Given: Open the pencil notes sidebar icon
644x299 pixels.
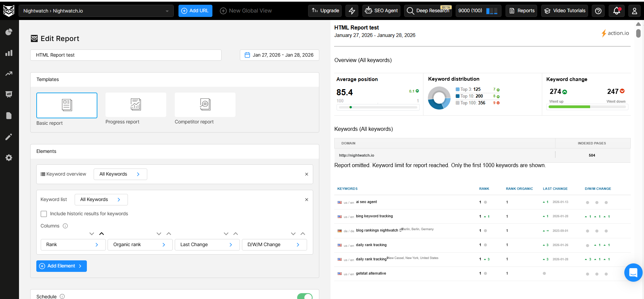Looking at the screenshot, I should click(9, 137).
